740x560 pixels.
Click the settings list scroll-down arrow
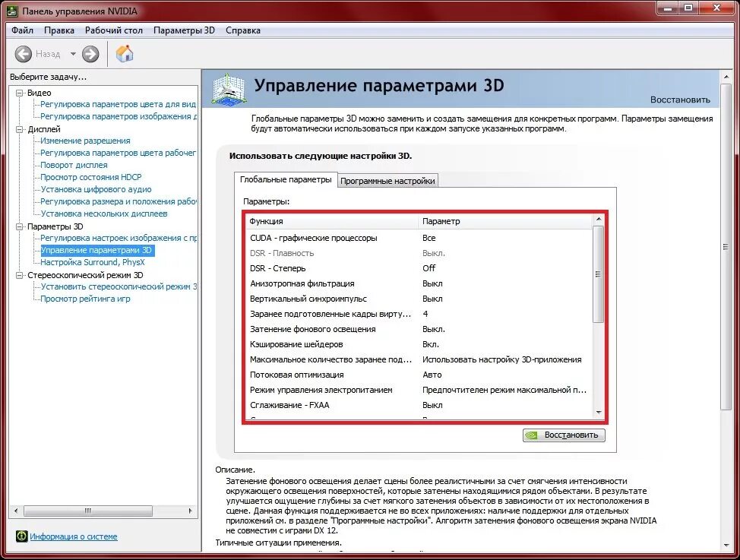coord(599,413)
